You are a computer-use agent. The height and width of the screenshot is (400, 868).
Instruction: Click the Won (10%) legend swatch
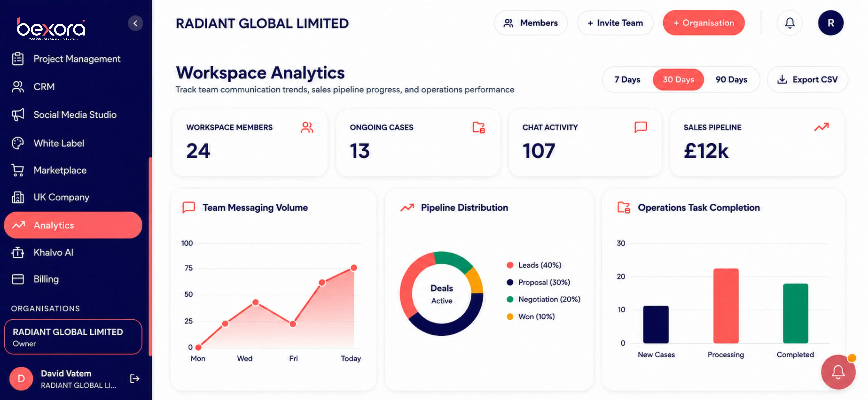(510, 316)
